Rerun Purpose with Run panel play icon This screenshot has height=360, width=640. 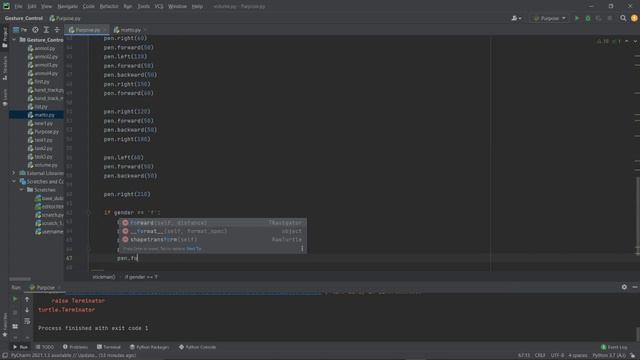click(x=15, y=299)
